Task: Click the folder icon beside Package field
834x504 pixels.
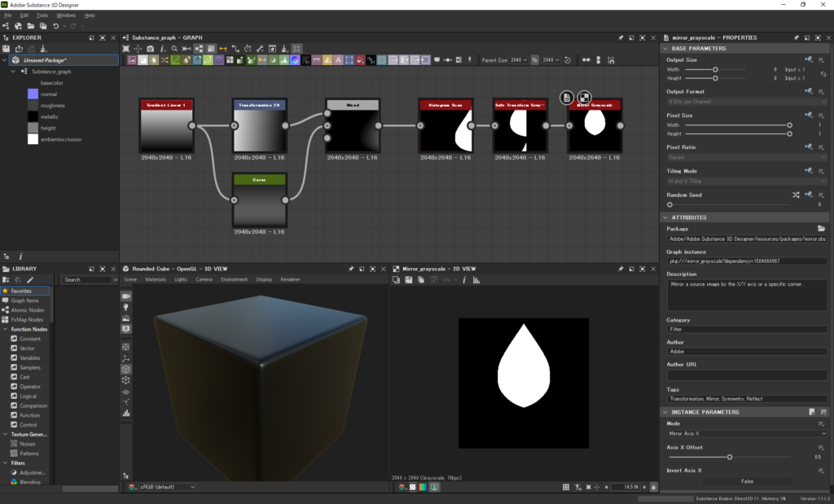Action: click(x=821, y=229)
